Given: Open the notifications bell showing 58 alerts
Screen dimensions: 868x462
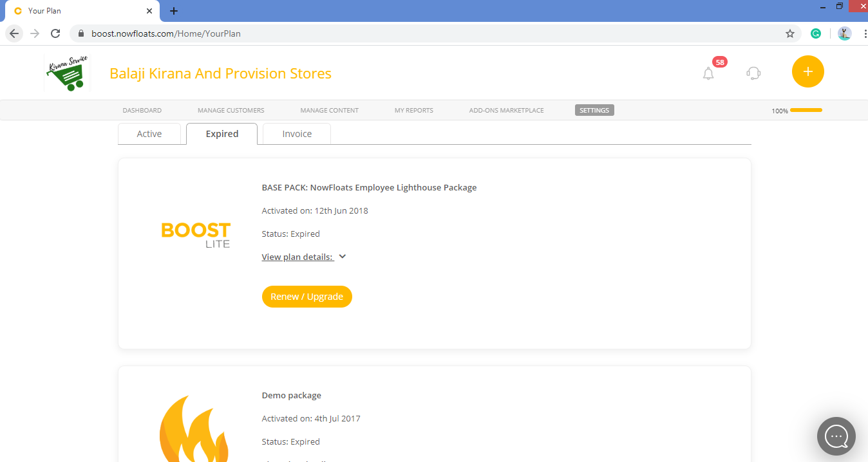Looking at the screenshot, I should click(x=708, y=73).
